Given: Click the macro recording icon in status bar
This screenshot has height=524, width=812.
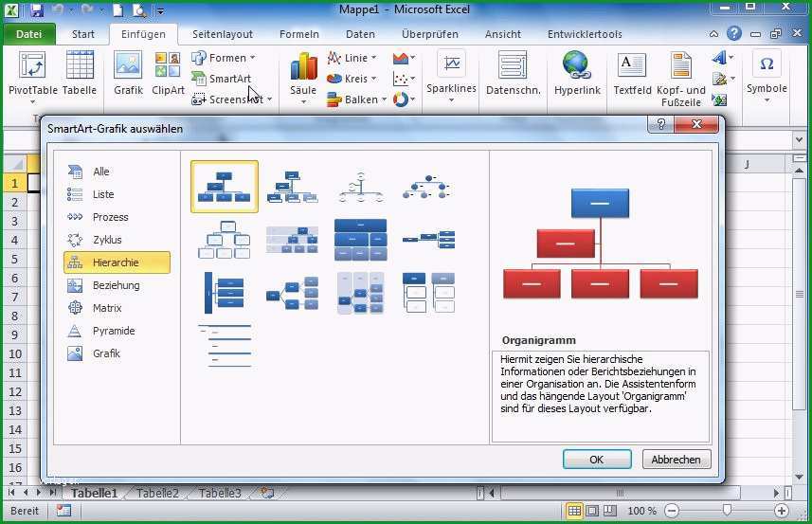Looking at the screenshot, I should pyautogui.click(x=63, y=511).
